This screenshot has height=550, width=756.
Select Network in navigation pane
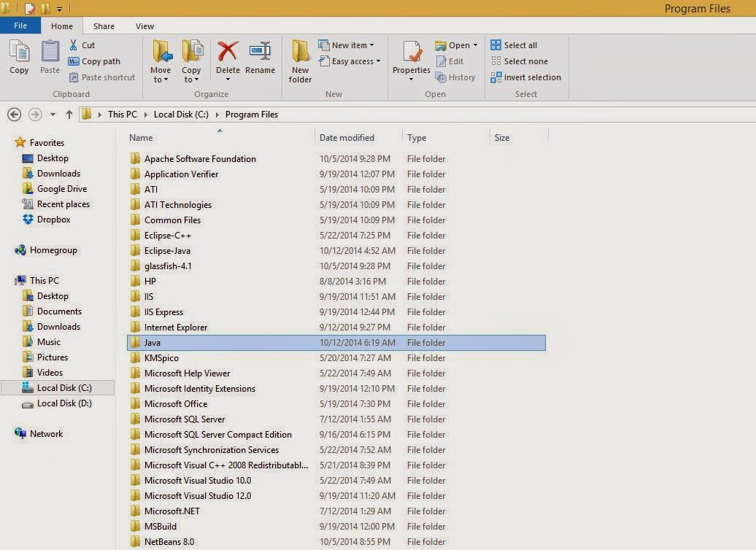pos(39,433)
